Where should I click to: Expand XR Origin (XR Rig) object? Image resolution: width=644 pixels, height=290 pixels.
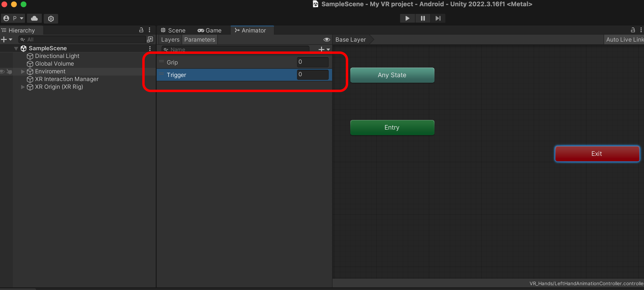(x=23, y=87)
